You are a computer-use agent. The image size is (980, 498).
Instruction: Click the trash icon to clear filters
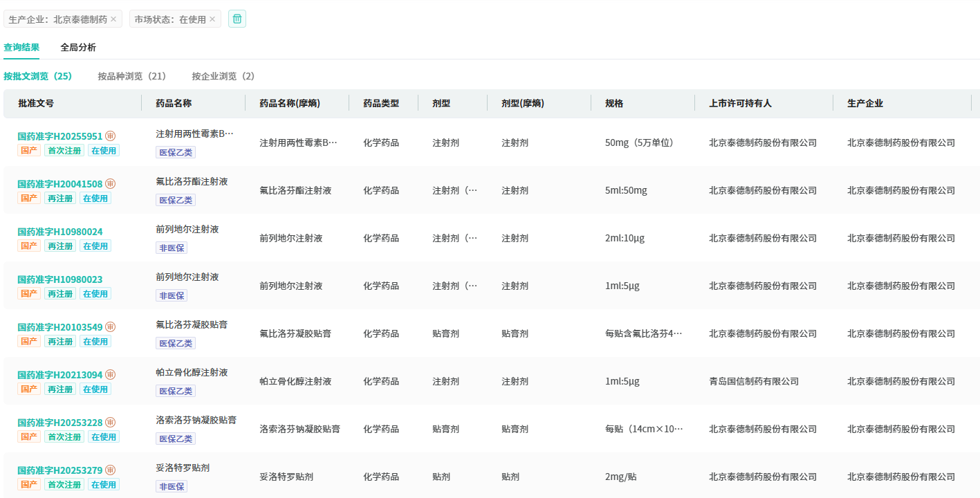237,19
